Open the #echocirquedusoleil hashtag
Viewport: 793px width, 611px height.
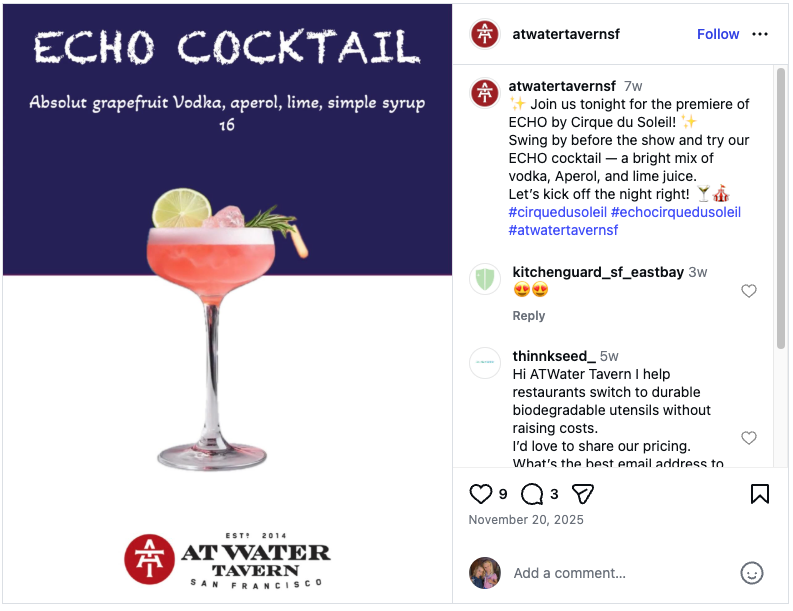click(x=676, y=212)
